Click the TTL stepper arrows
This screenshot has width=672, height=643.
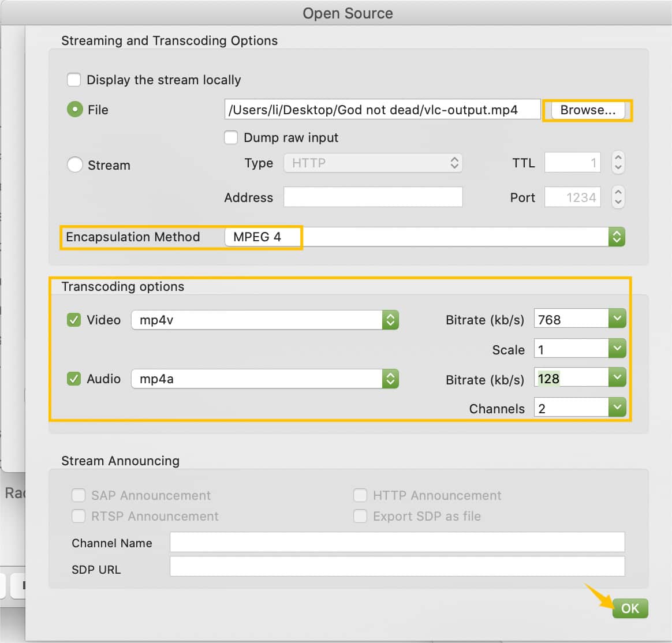pyautogui.click(x=618, y=162)
